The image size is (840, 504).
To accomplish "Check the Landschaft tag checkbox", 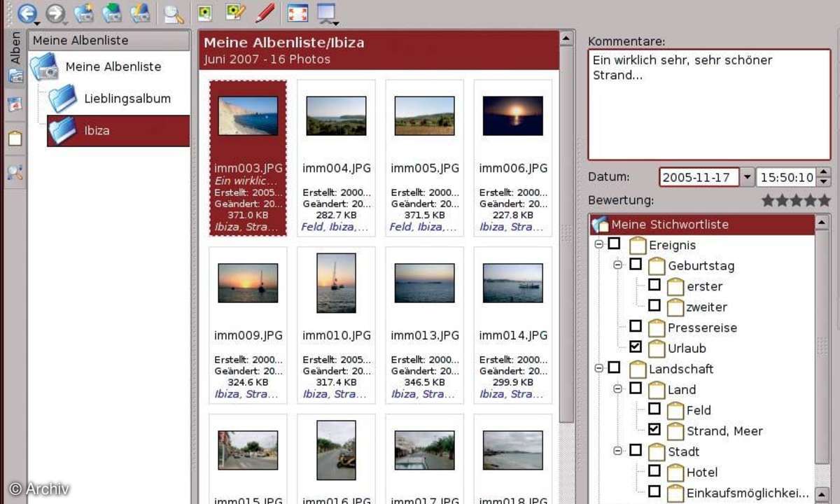I will (614, 367).
